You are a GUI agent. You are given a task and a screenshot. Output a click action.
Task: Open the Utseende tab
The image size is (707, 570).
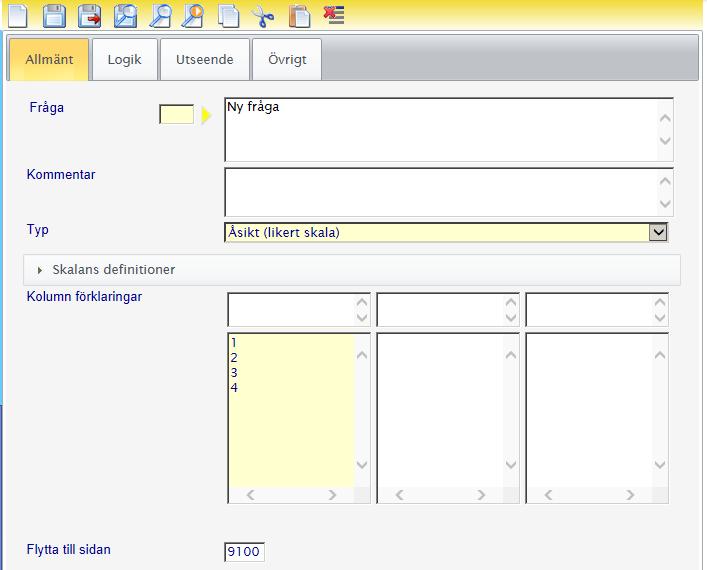(205, 60)
